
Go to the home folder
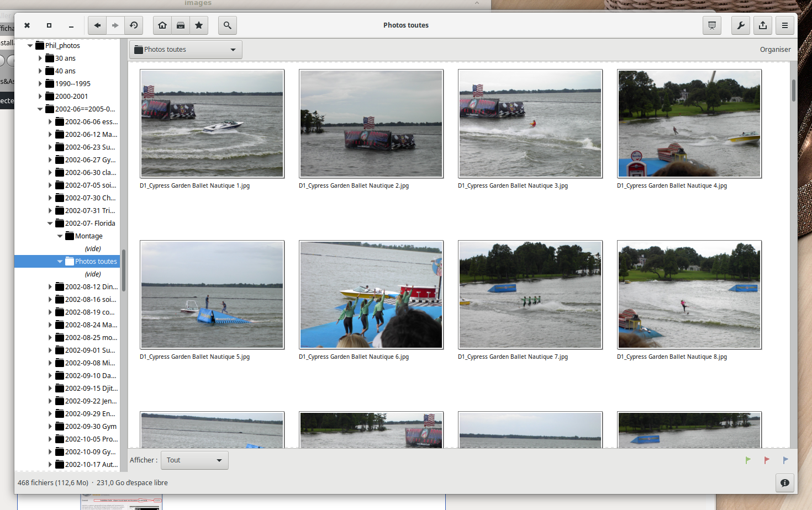tap(162, 25)
